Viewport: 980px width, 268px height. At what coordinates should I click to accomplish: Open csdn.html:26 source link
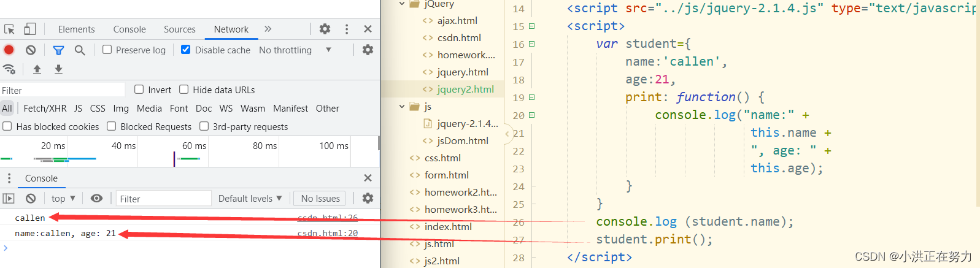click(328, 218)
